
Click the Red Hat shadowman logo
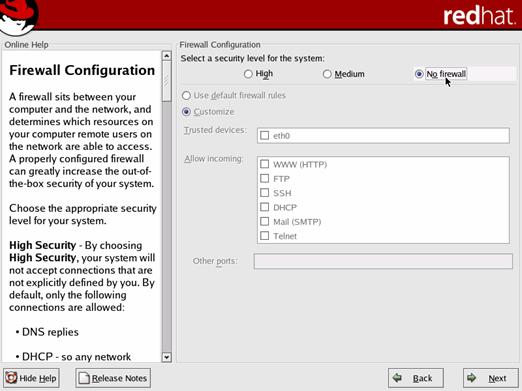click(19, 17)
